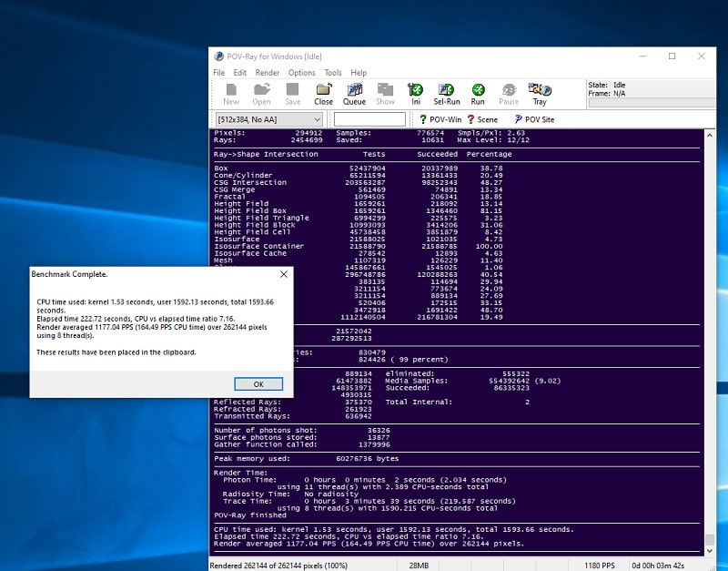Click the 'Elapsed time 222.72 seconds' dialog line
The width and height of the screenshot is (728, 571).
click(x=136, y=319)
